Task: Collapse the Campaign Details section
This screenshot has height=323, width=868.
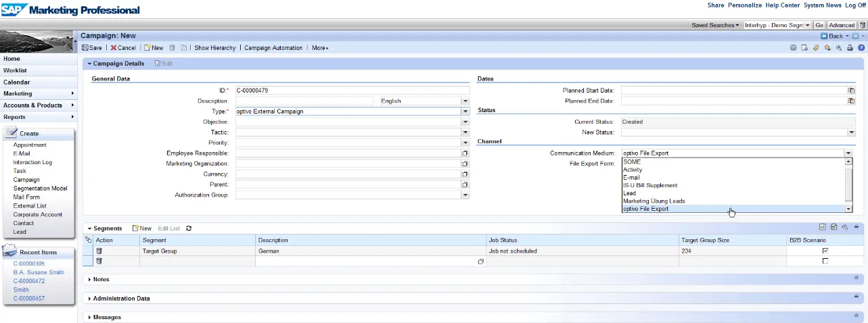Action: tap(89, 64)
